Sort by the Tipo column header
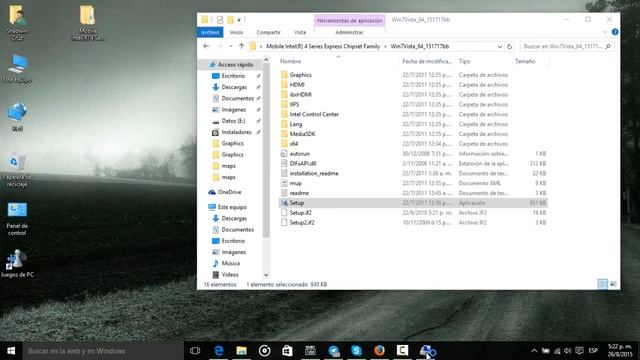Viewport: 640px width, 360px height. coord(464,61)
